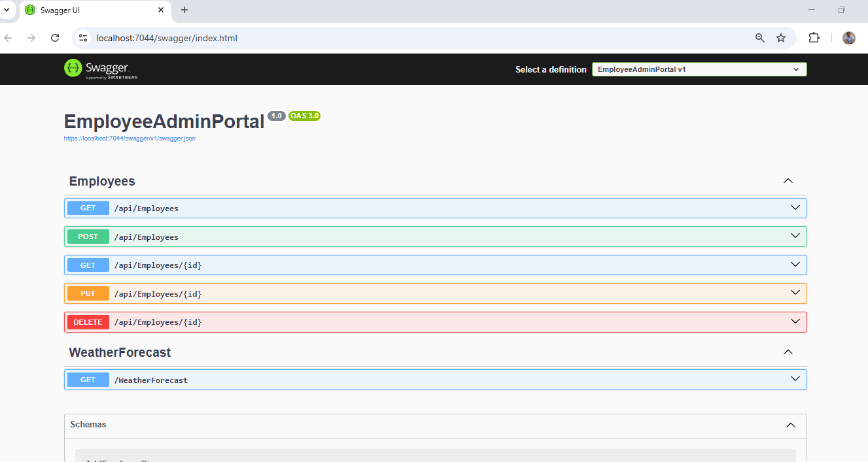View site information icon beside URL
This screenshot has width=868, height=462.
(x=83, y=38)
